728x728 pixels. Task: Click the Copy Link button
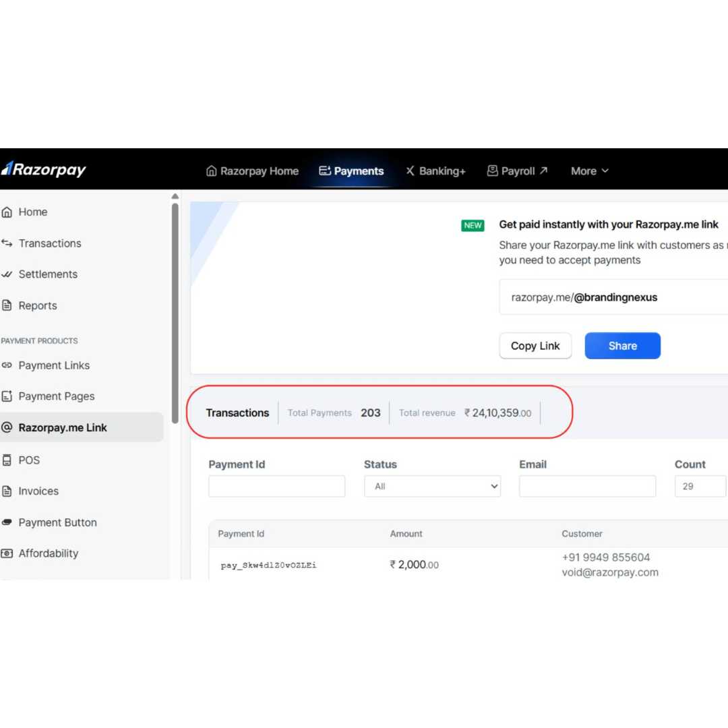535,346
